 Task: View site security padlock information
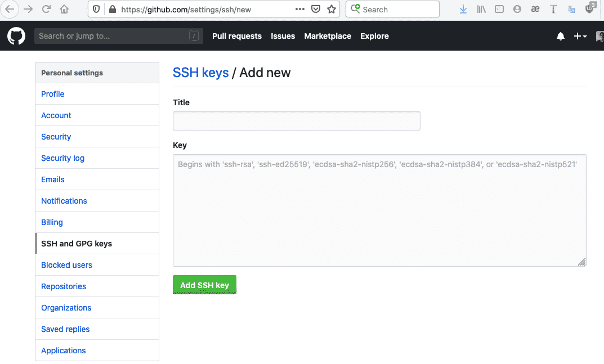(x=113, y=9)
